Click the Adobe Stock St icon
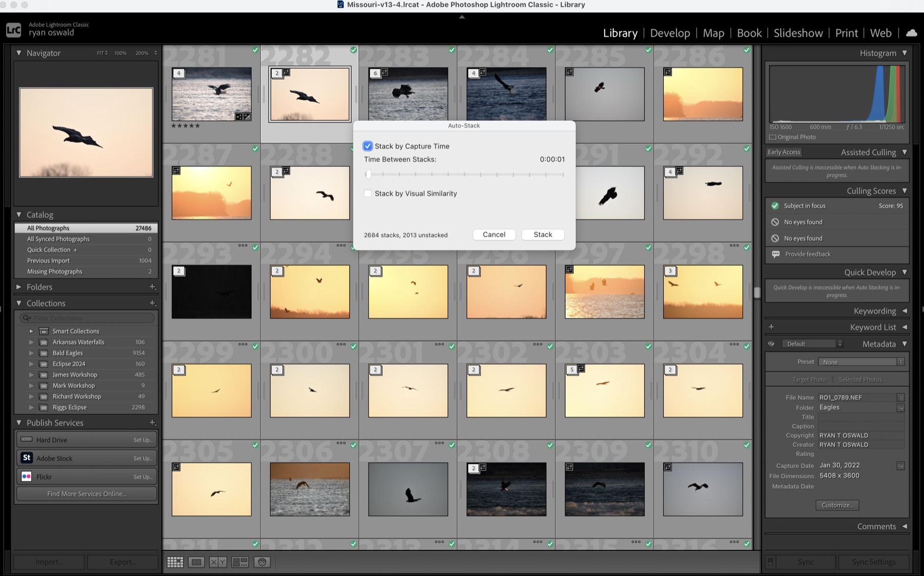Viewport: 924px width, 576px height. point(27,458)
